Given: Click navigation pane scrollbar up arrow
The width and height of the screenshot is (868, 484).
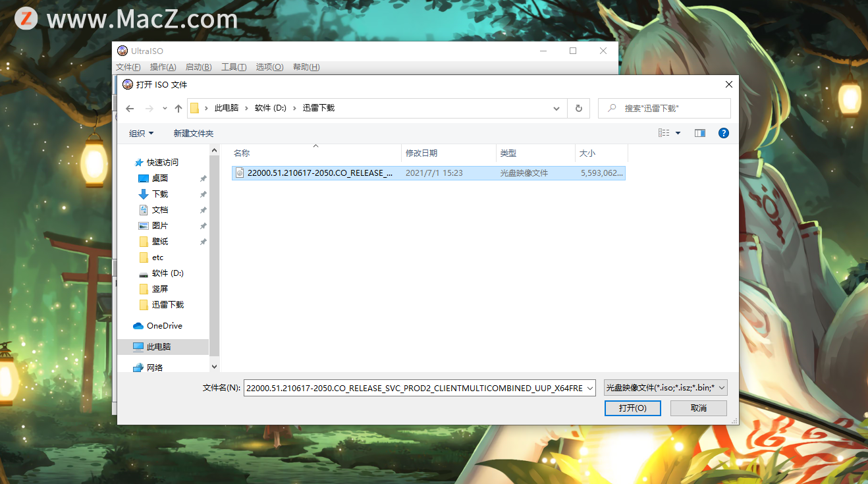Looking at the screenshot, I should 214,151.
